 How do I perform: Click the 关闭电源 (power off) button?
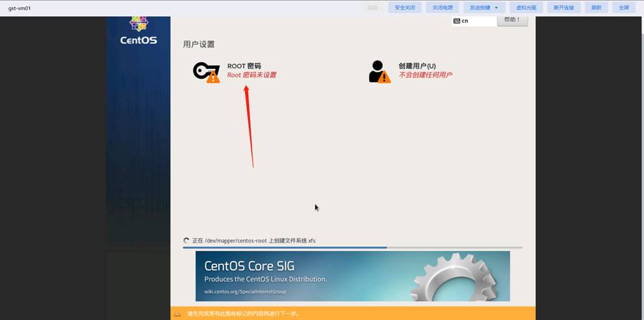point(443,8)
